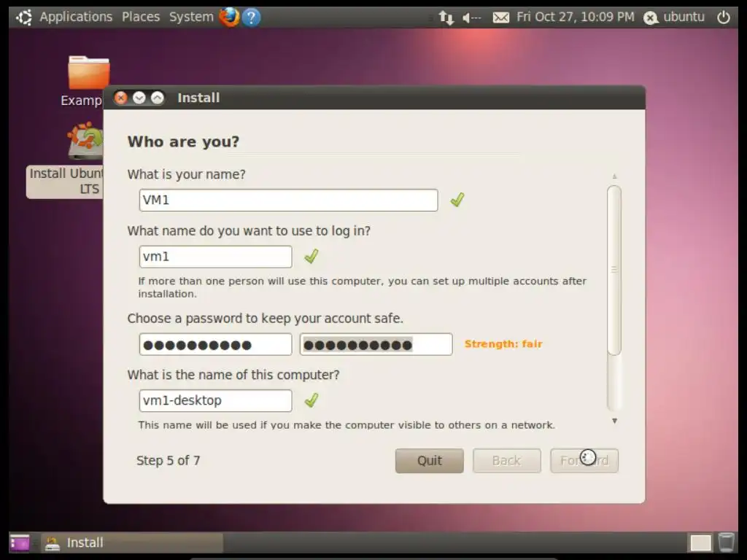The image size is (747, 560).
Task: Click the first password field
Action: (215, 344)
